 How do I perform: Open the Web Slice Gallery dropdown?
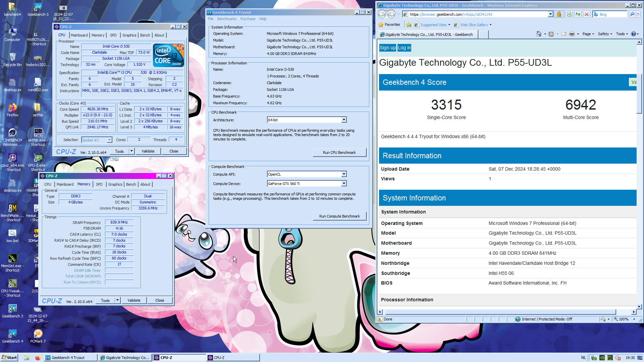click(x=490, y=24)
